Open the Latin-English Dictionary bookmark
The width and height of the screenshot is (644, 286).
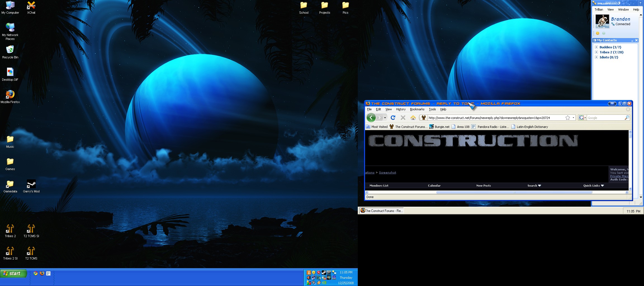(x=530, y=127)
